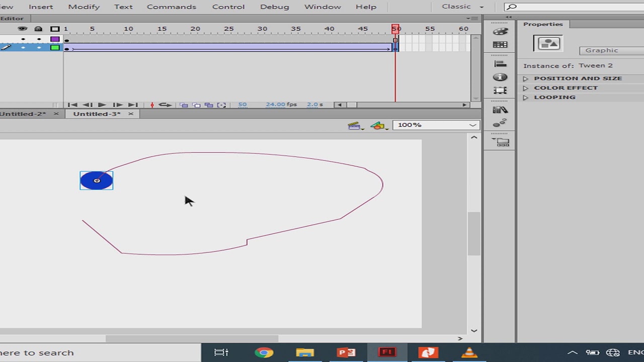
Task: Open the Classic workspace dropdown
Action: click(x=462, y=7)
